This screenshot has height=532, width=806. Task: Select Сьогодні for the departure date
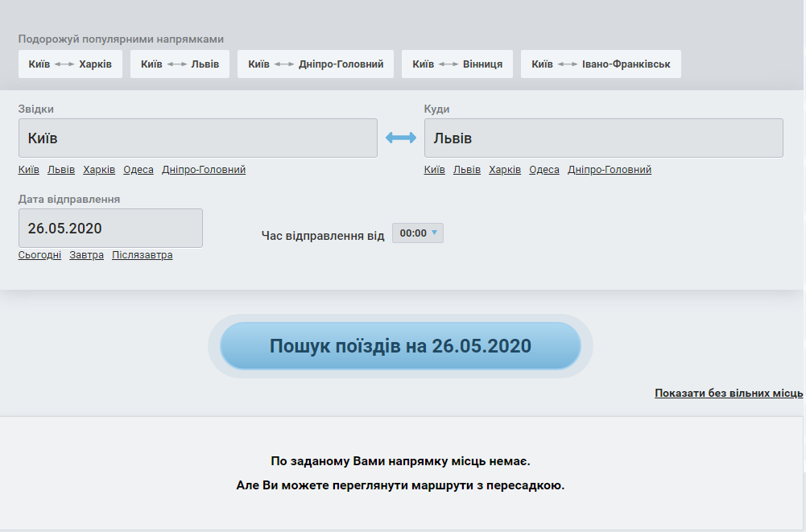(39, 254)
